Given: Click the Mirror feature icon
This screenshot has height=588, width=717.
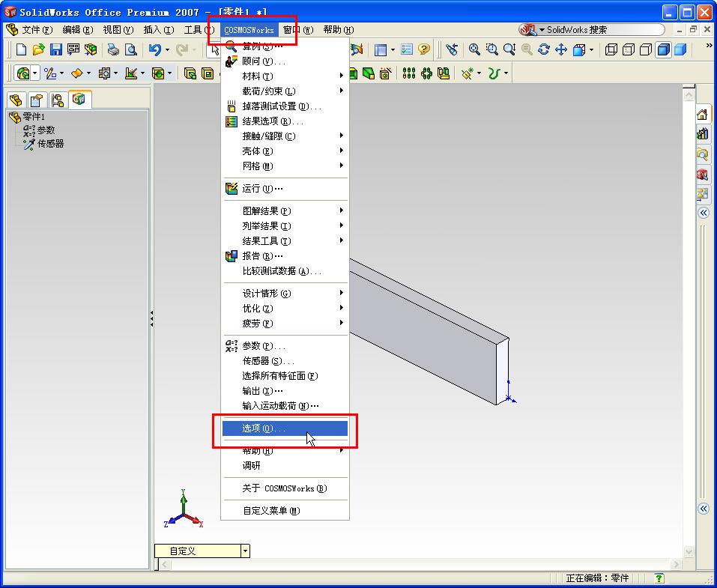Looking at the screenshot, I should [444, 73].
